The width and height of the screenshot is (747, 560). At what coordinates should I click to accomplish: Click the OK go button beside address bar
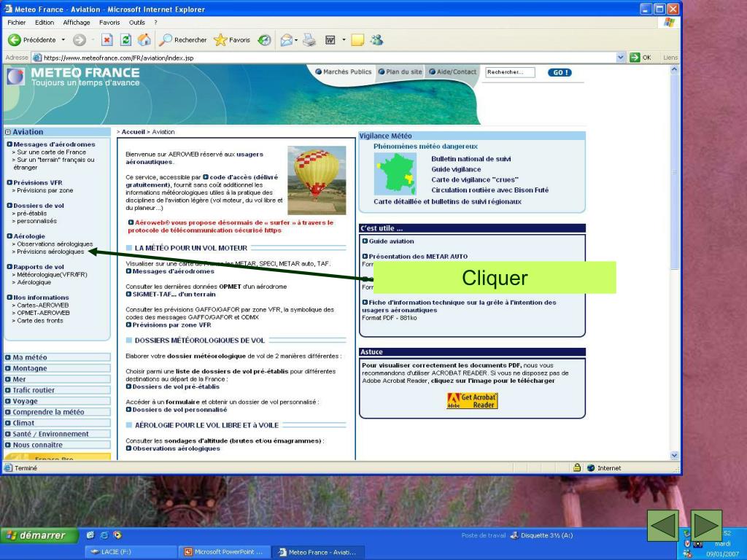[x=640, y=58]
